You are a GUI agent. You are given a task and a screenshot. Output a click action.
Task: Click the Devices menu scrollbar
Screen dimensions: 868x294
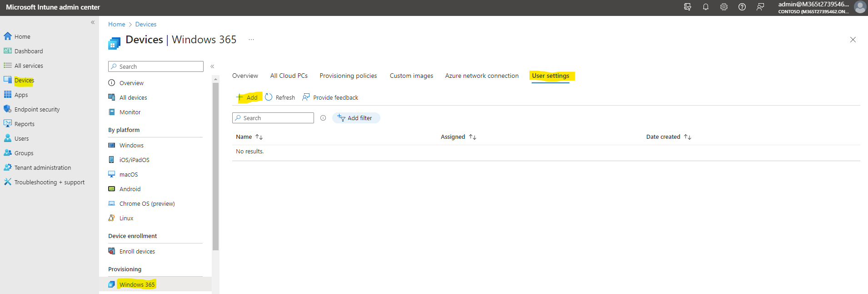pyautogui.click(x=215, y=167)
